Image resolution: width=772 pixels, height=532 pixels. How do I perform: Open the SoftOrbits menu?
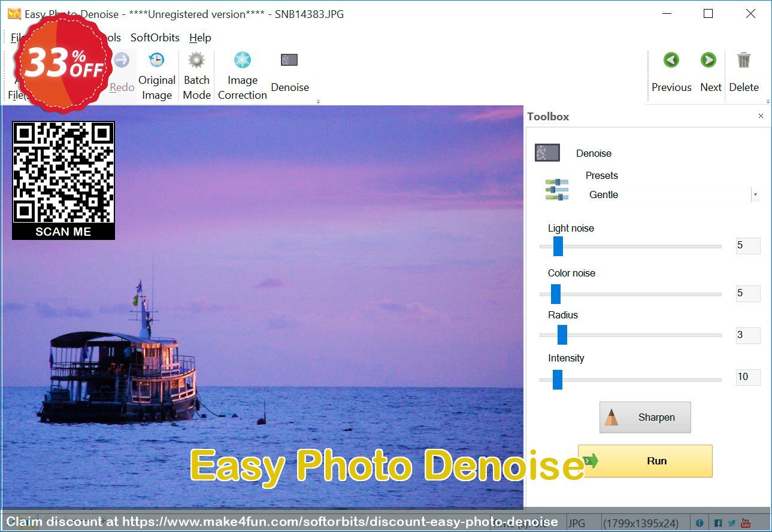155,38
